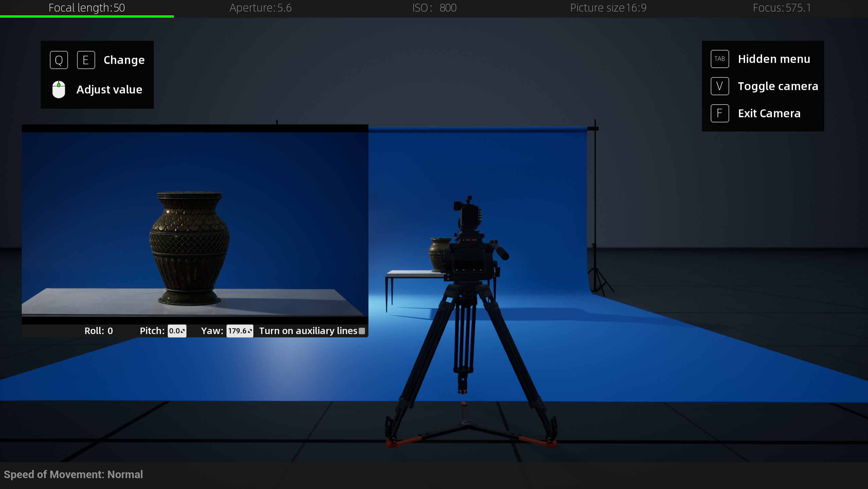This screenshot has height=489, width=868.
Task: Switch to the Aperture setting tab
Action: point(260,7)
